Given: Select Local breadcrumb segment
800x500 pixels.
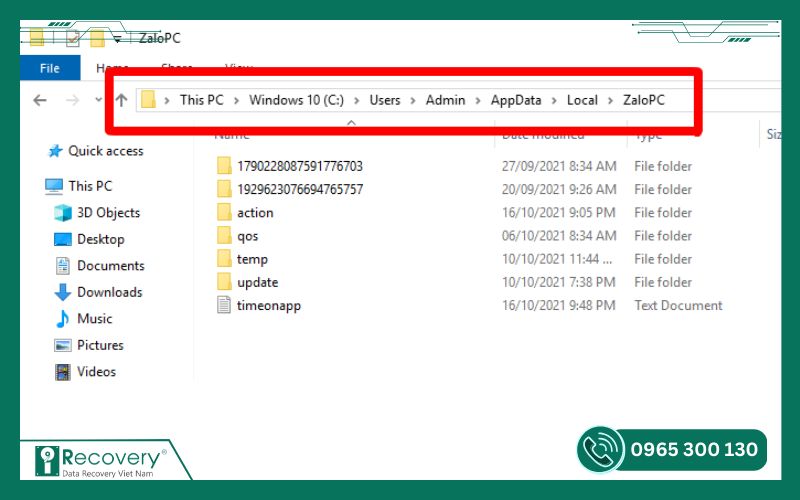Looking at the screenshot, I should [582, 100].
